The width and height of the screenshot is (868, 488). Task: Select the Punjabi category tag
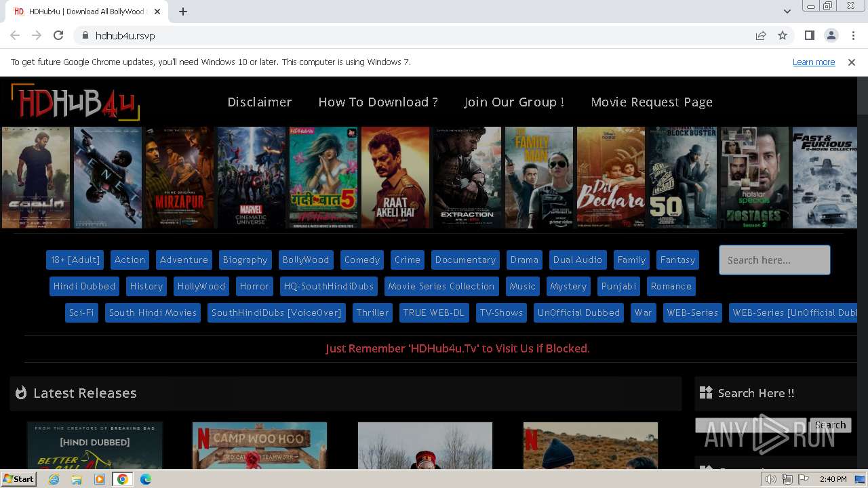click(x=618, y=286)
